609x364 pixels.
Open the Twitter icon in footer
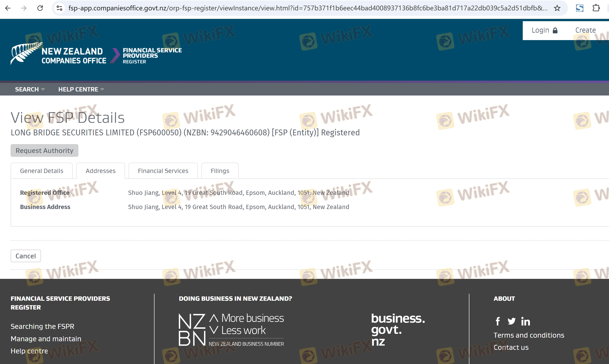coord(511,321)
